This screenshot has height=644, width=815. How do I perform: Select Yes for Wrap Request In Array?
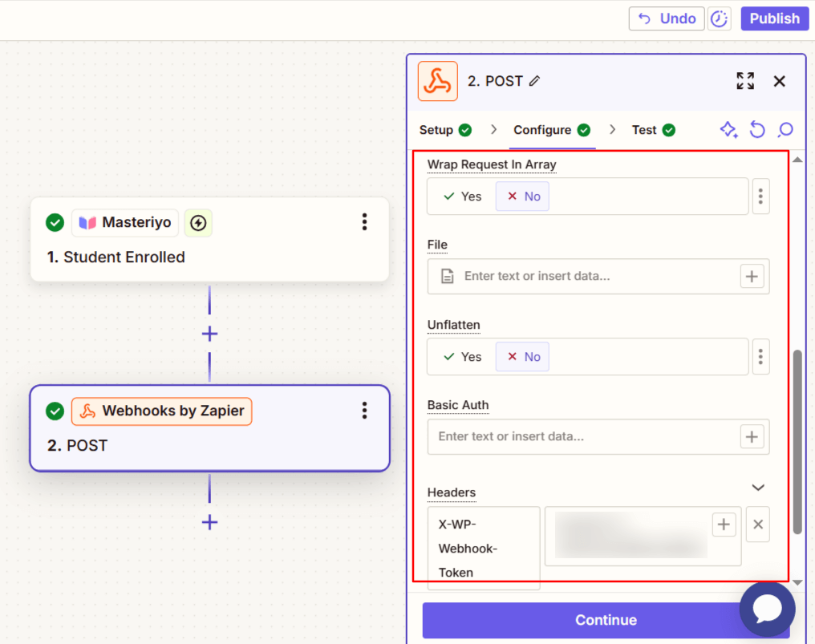point(463,196)
